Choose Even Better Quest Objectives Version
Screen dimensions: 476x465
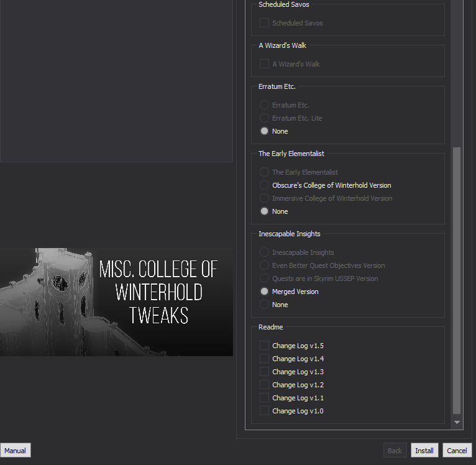pos(264,265)
